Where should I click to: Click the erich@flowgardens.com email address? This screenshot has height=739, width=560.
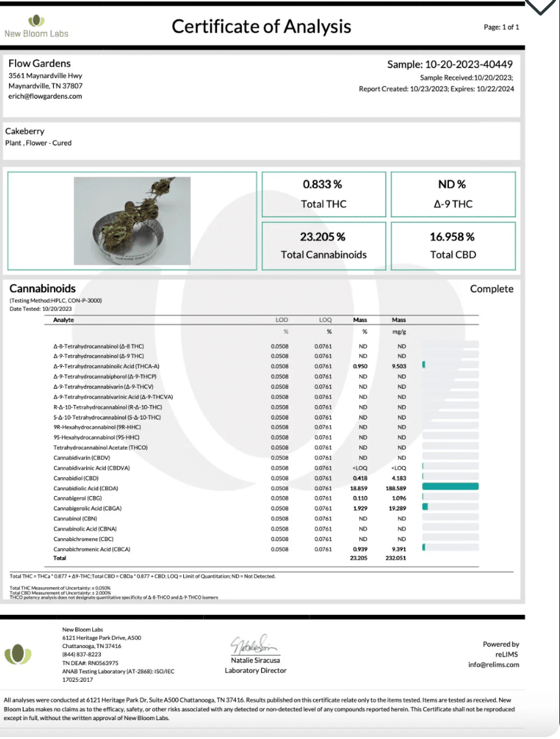click(45, 96)
